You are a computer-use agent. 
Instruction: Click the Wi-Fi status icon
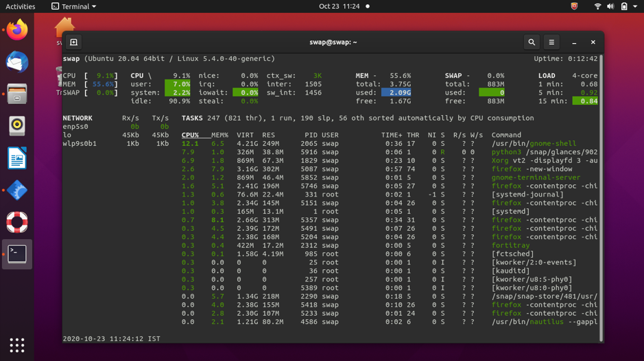click(x=597, y=6)
